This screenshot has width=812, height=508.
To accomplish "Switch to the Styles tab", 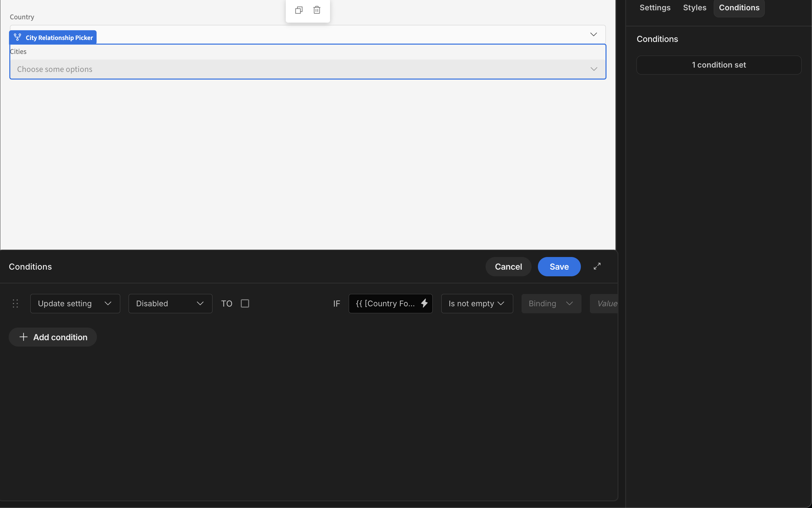I will [694, 8].
